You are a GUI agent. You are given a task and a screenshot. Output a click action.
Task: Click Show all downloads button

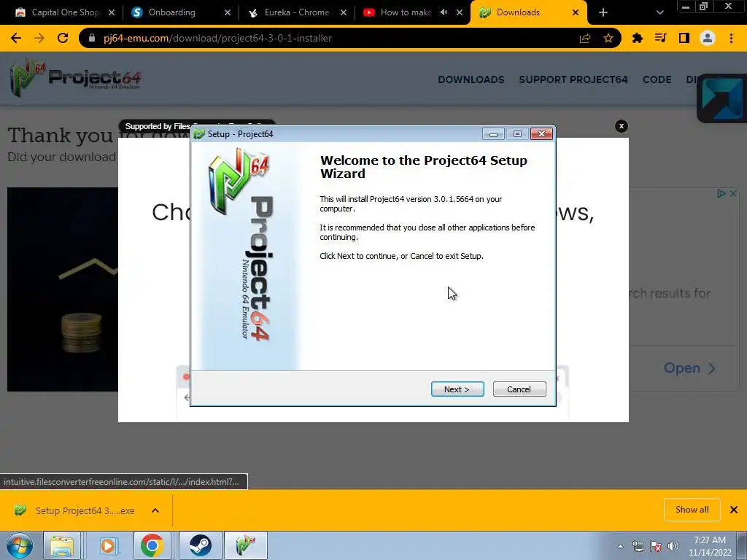tap(692, 510)
